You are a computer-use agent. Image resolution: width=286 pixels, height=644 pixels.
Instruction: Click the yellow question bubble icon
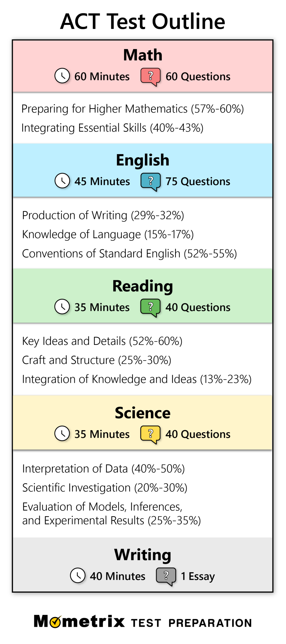150,434
